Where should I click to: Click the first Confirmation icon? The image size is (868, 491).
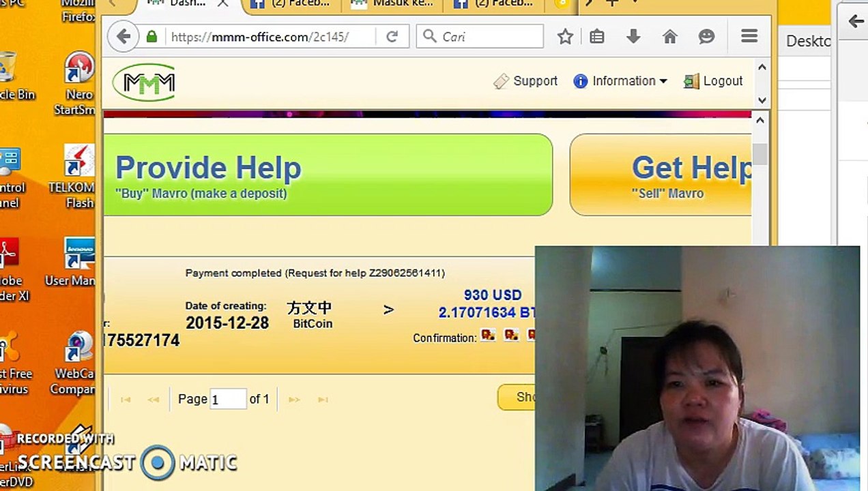(488, 335)
